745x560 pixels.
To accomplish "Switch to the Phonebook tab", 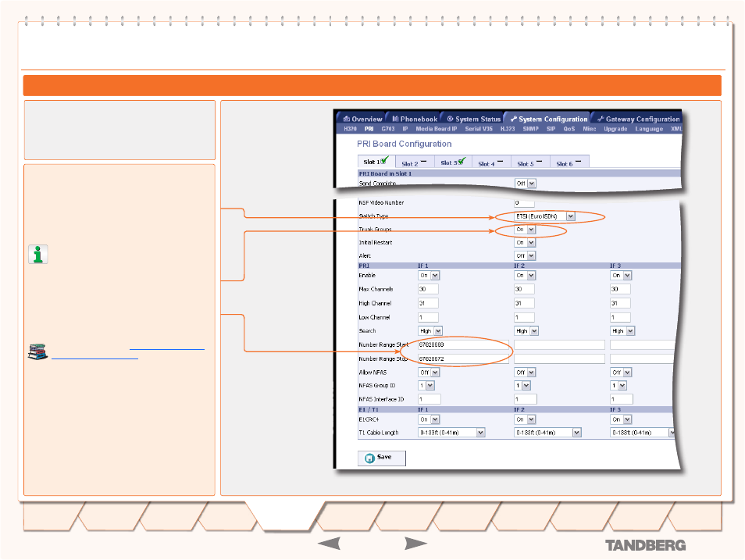I will pos(415,119).
